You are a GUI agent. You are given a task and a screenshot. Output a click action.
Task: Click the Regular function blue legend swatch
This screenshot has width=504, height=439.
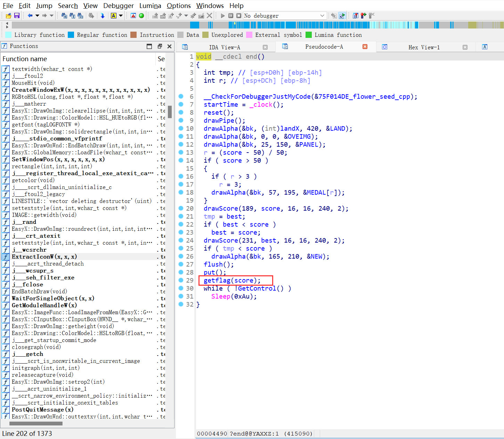pyautogui.click(x=71, y=35)
